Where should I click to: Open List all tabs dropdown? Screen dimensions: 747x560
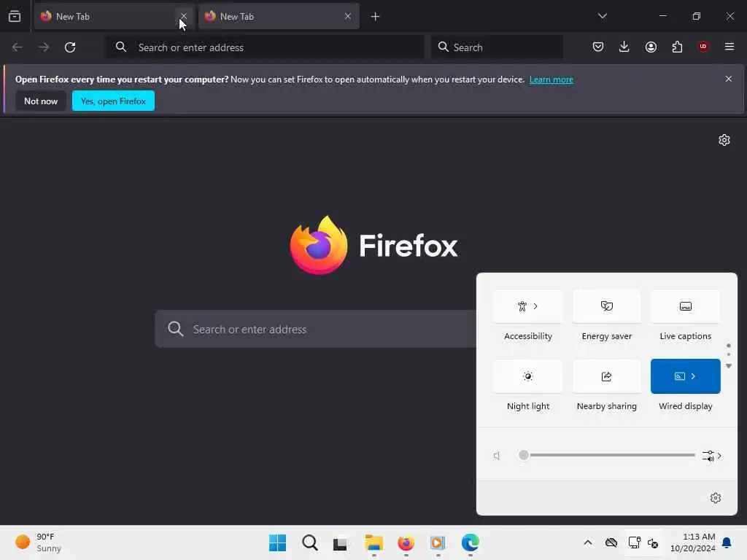(602, 16)
